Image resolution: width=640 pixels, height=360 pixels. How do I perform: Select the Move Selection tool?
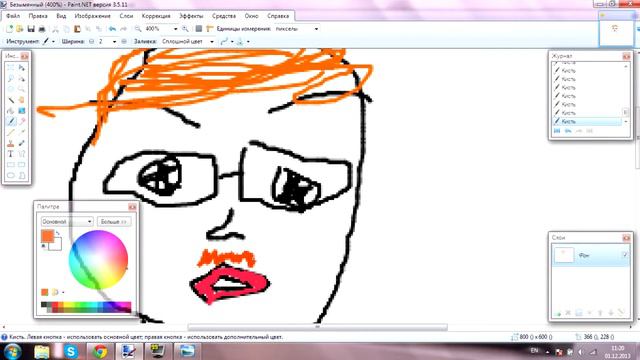pyautogui.click(x=22, y=78)
